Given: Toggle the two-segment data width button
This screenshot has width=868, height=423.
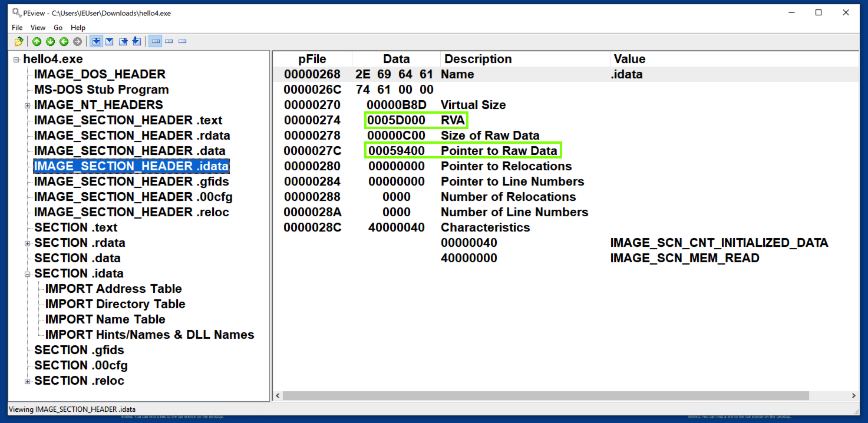Looking at the screenshot, I should point(169,41).
